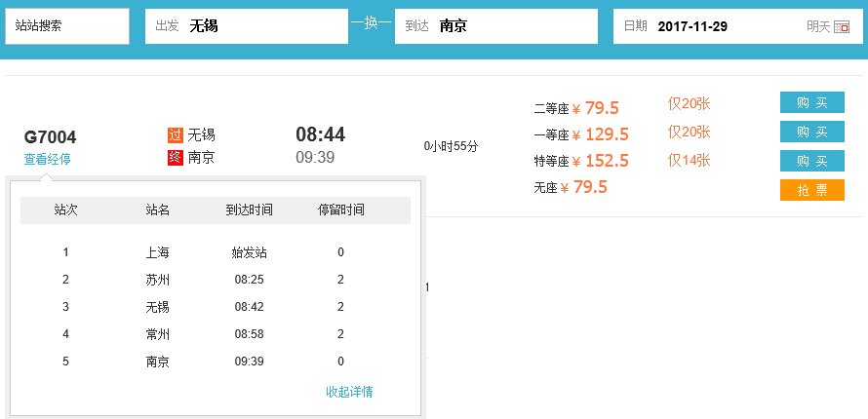The image size is (868, 419).
Task: Buy 特等座 ticket at ¥152.5
Action: (812, 161)
